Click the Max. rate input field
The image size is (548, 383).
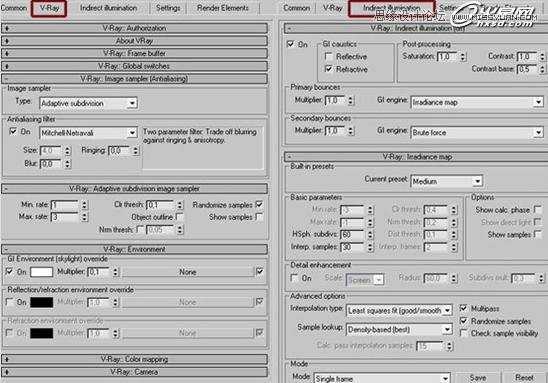tap(65, 217)
